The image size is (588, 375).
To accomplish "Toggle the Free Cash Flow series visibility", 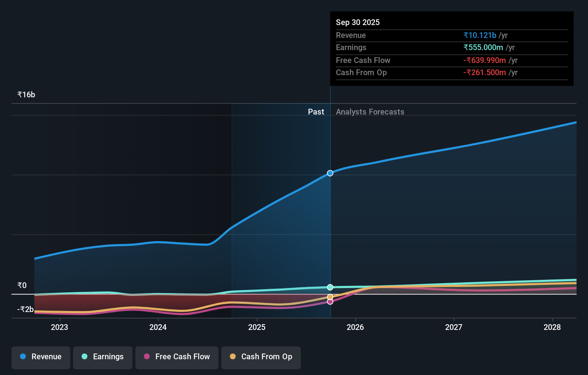I will [x=177, y=357].
